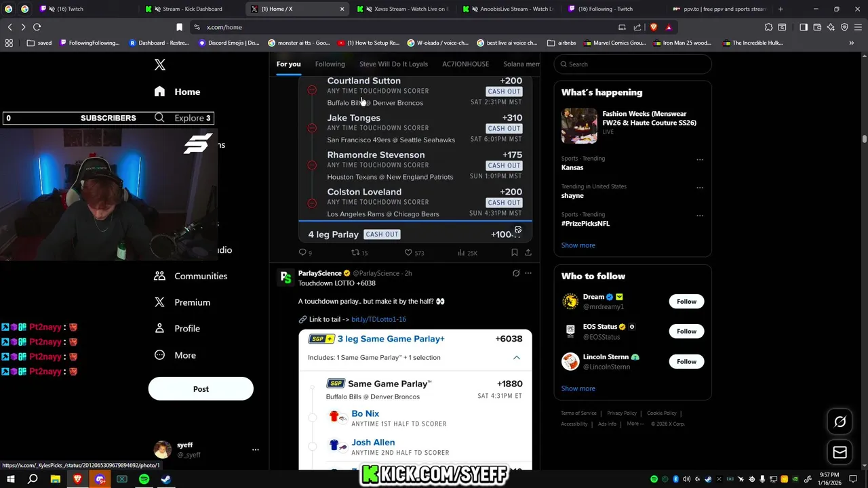
Task: Open options for the Kansas trend
Action: [x=700, y=160]
